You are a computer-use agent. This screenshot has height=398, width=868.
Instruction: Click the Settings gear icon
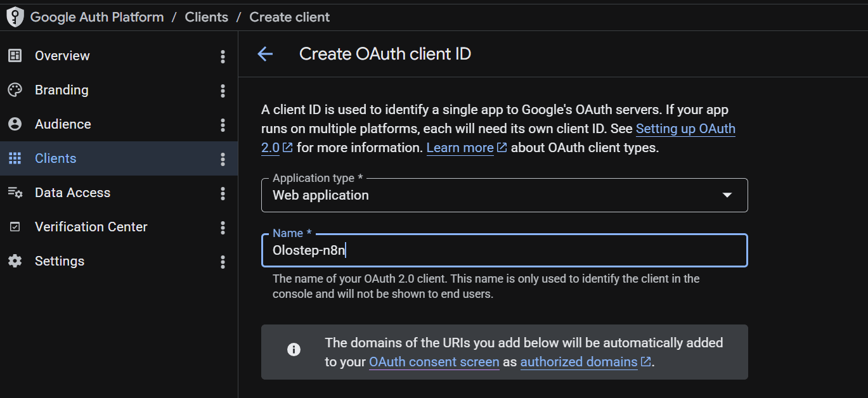[15, 261]
